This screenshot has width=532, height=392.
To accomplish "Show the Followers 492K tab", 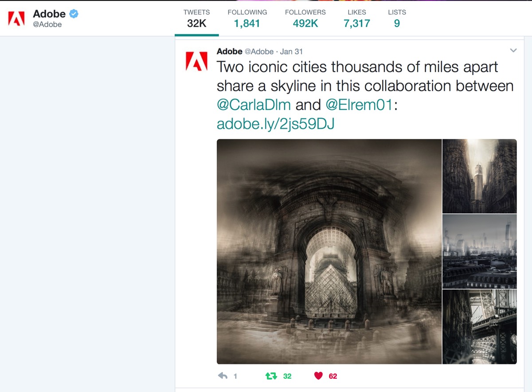I will pyautogui.click(x=305, y=19).
